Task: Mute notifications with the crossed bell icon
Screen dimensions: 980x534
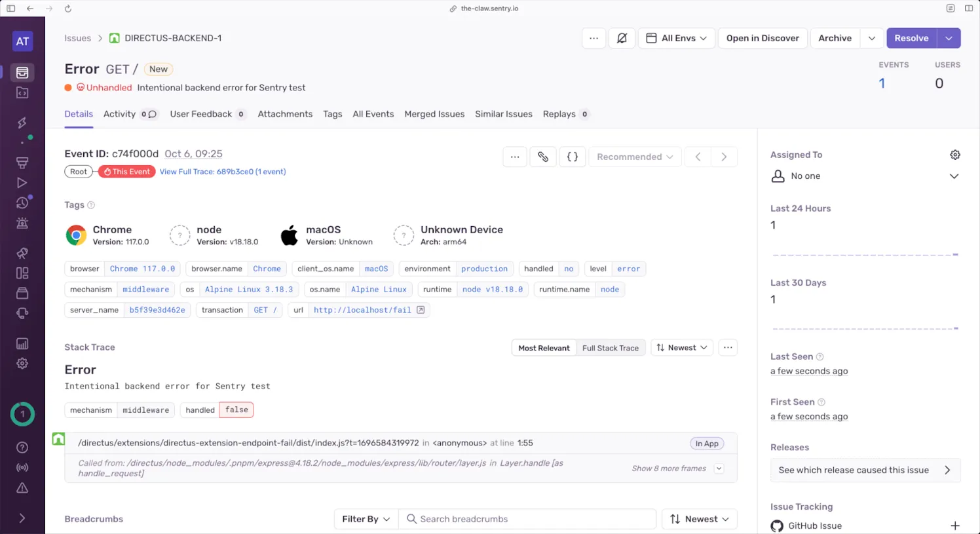Action: point(622,38)
